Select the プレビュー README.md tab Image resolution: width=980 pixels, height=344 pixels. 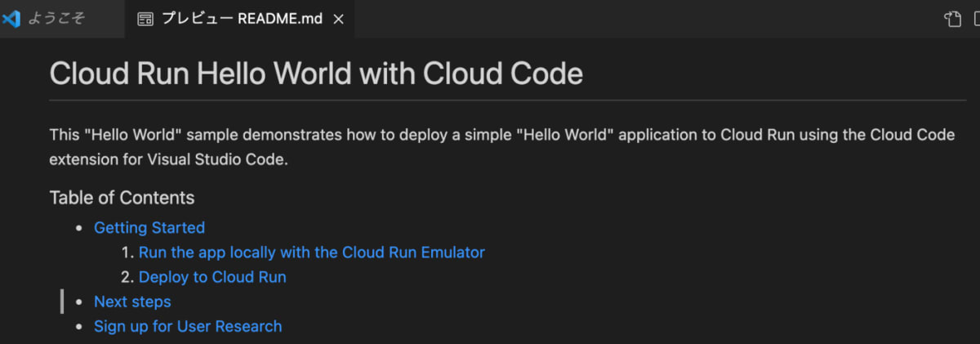[240, 19]
